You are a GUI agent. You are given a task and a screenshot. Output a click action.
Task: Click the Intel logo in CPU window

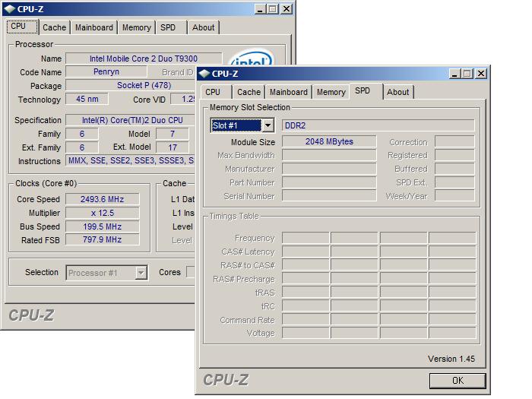pyautogui.click(x=252, y=58)
